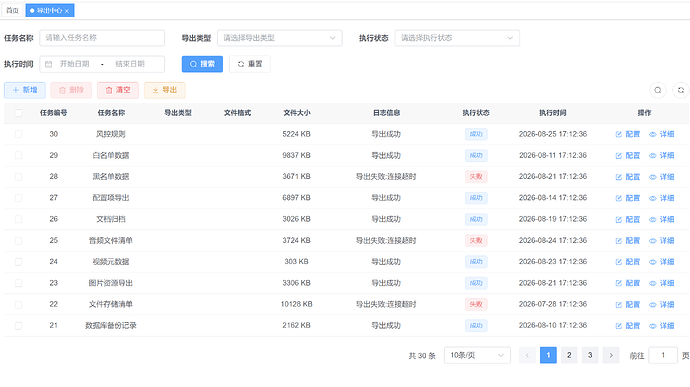
Task: Open 配置 for task 23 图片资源导出
Action: pyautogui.click(x=628, y=283)
